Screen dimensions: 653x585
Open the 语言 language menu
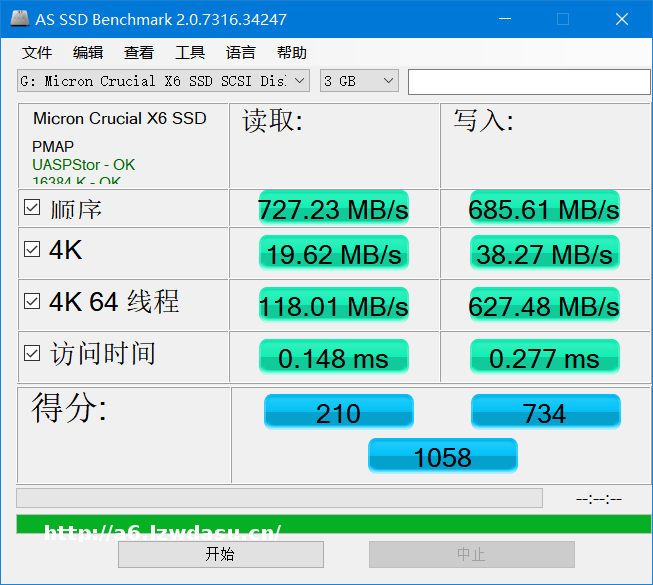241,53
